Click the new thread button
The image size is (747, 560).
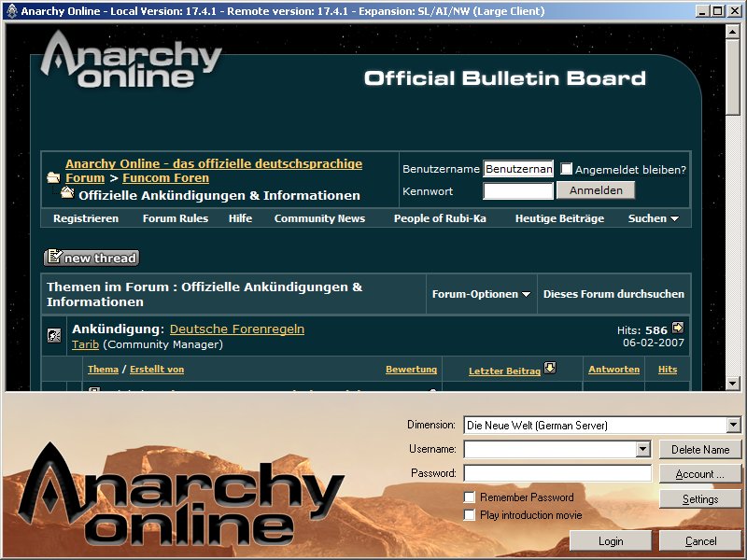92,258
